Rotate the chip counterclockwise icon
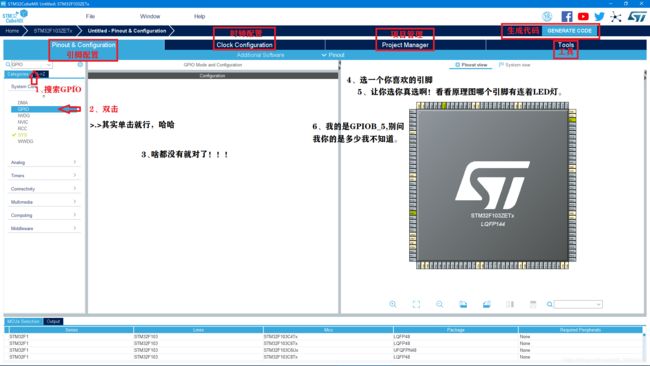Image resolution: width=650 pixels, height=366 pixels. point(486,304)
